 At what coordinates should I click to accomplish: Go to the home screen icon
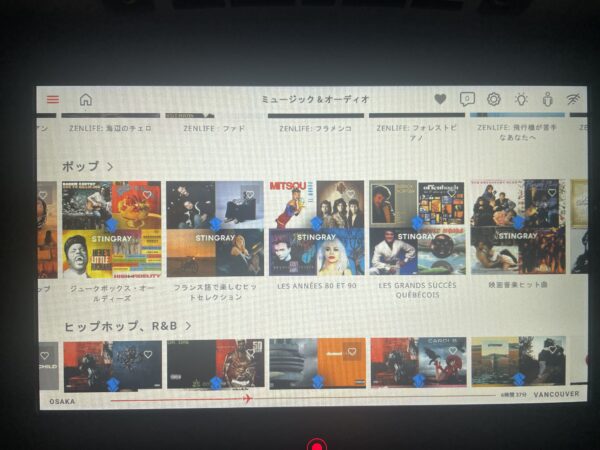coord(86,99)
